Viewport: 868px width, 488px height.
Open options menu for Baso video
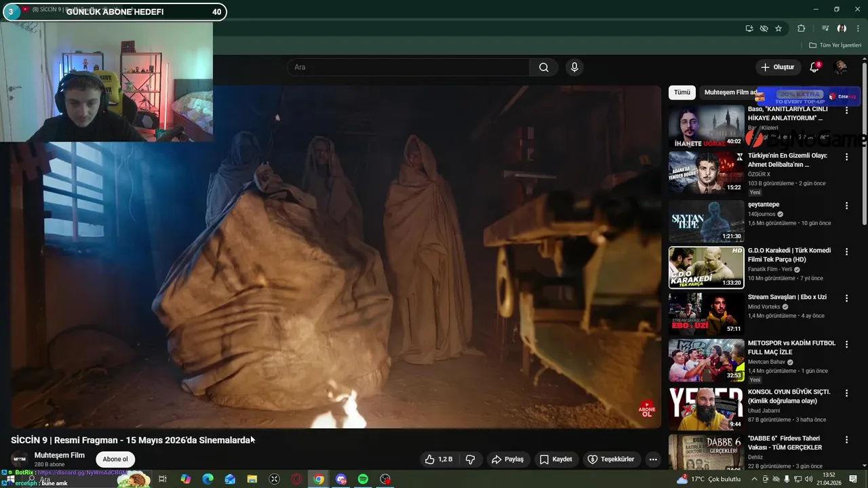click(846, 110)
